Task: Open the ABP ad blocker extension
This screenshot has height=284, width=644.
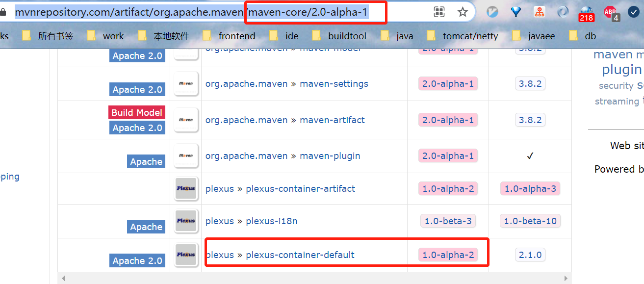Action: 611,13
